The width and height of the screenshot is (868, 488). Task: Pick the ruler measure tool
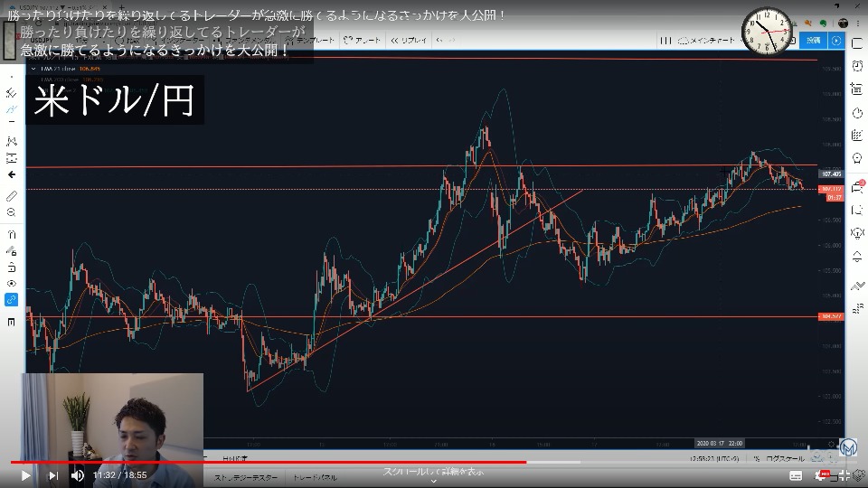(11, 195)
